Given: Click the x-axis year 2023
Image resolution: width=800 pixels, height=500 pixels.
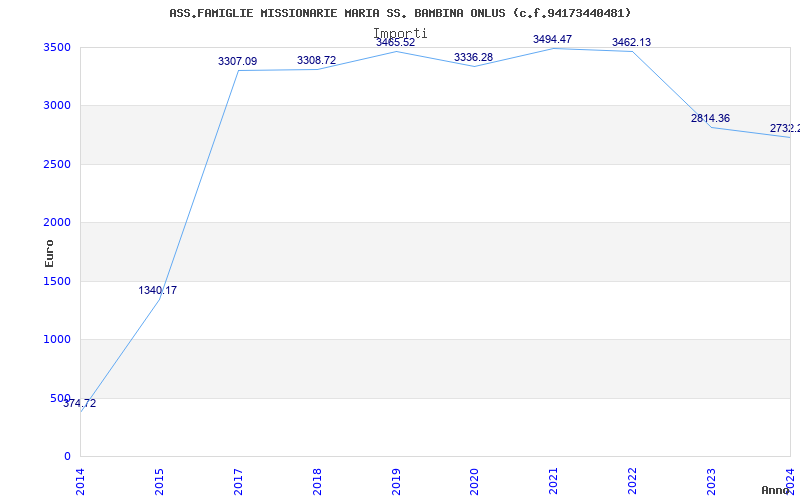Looking at the screenshot, I should click(711, 482).
